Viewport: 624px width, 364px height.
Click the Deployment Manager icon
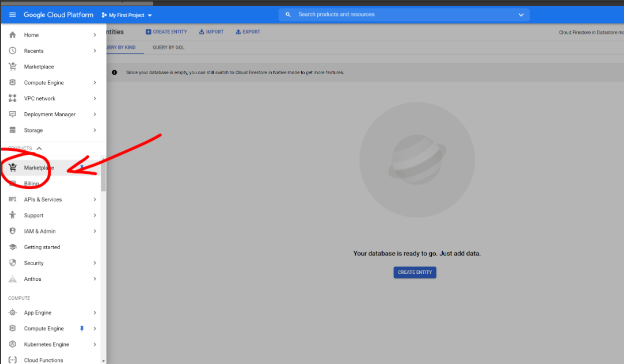13,114
